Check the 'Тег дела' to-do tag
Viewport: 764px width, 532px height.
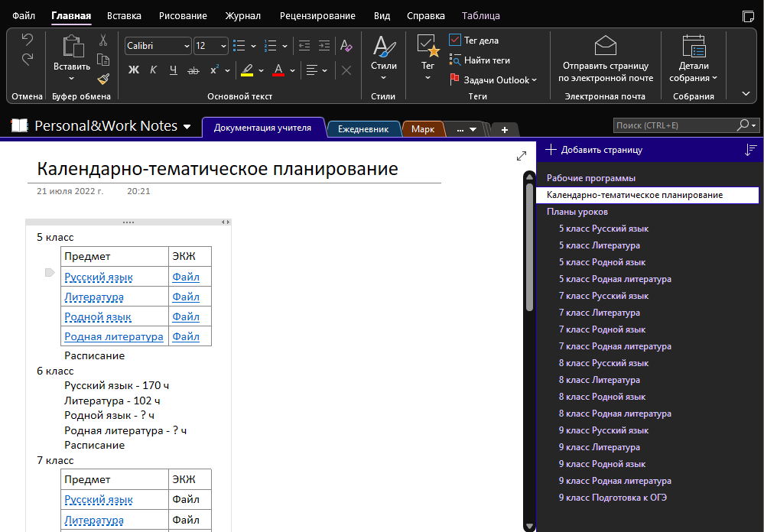[x=454, y=40]
